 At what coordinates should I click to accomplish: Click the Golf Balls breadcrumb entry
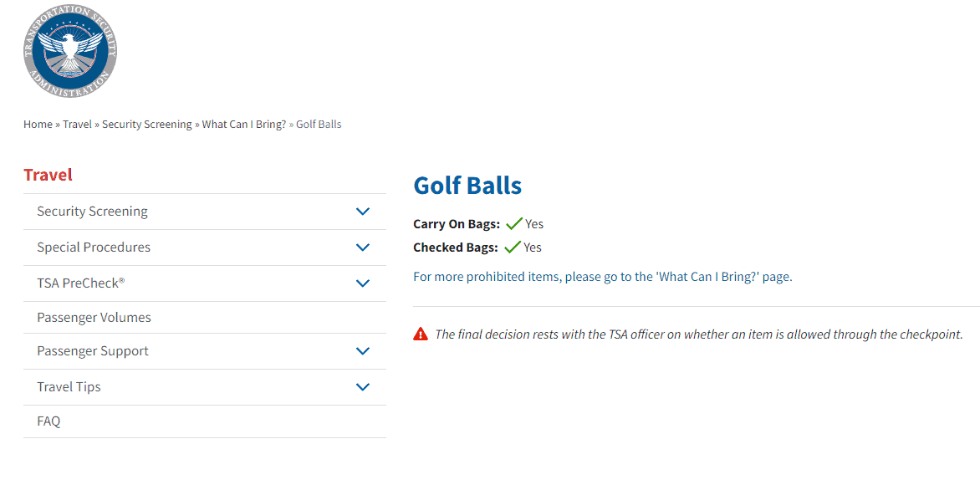click(x=320, y=124)
